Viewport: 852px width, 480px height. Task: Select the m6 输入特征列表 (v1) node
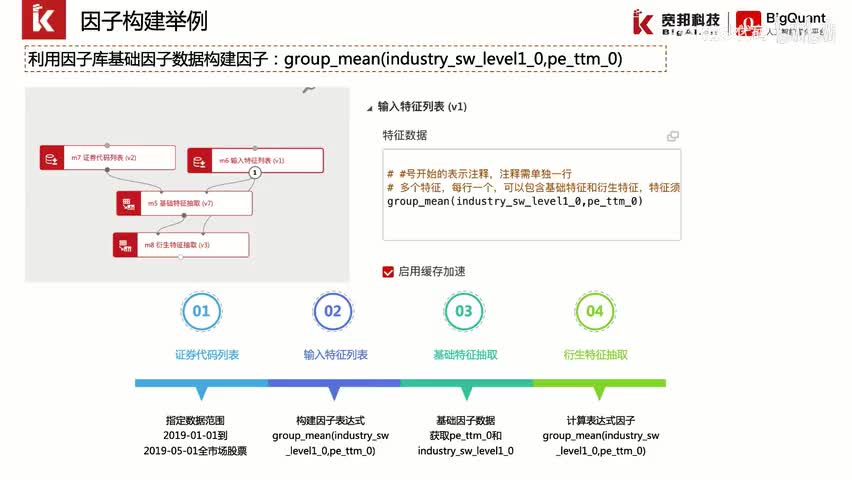tap(255, 160)
